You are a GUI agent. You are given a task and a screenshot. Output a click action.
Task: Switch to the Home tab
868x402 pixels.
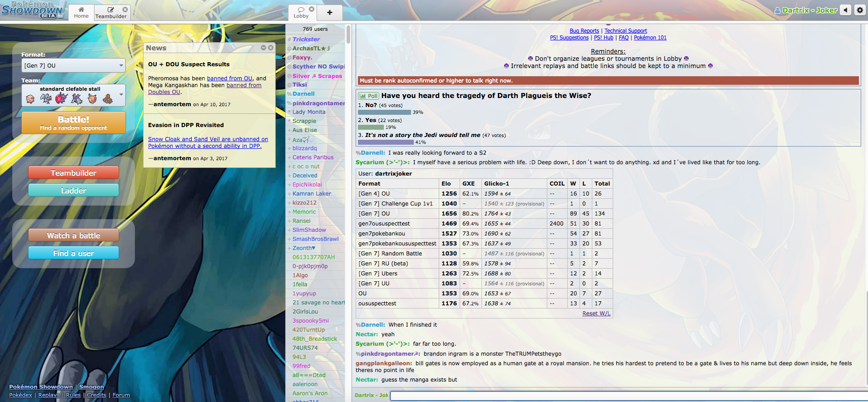(81, 13)
